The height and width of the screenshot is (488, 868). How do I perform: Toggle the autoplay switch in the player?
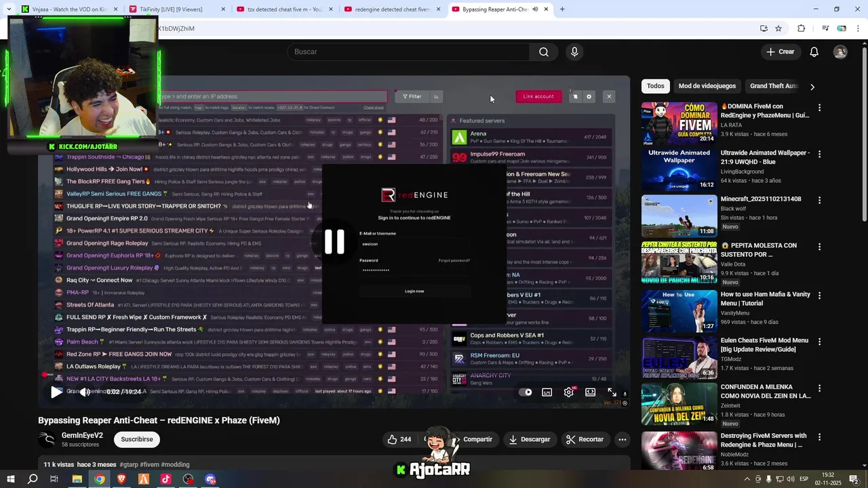click(526, 392)
